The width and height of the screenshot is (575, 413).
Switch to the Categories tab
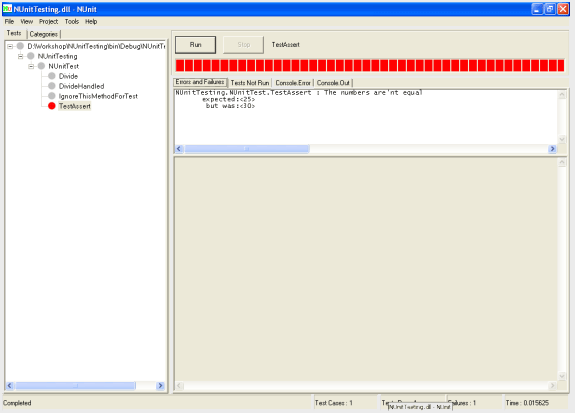coord(44,34)
